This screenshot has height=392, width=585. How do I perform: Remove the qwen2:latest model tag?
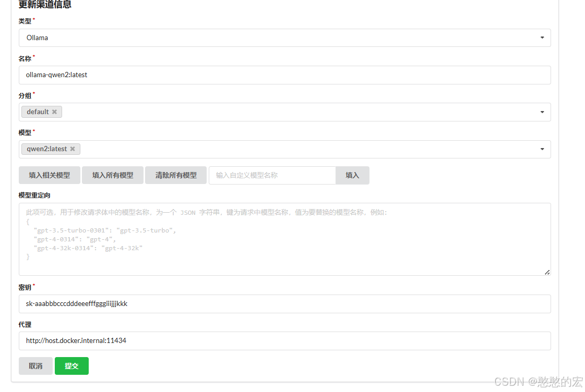tap(73, 149)
